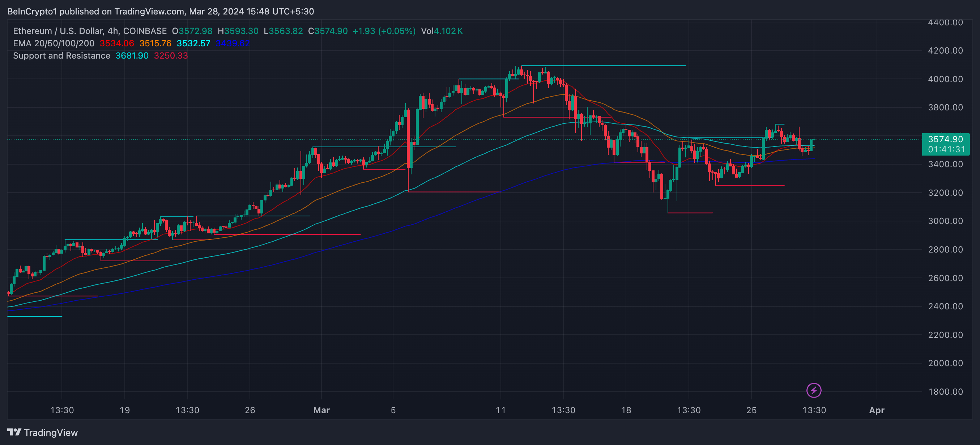
Task: Click the TradingView logo icon
Action: pyautogui.click(x=14, y=432)
